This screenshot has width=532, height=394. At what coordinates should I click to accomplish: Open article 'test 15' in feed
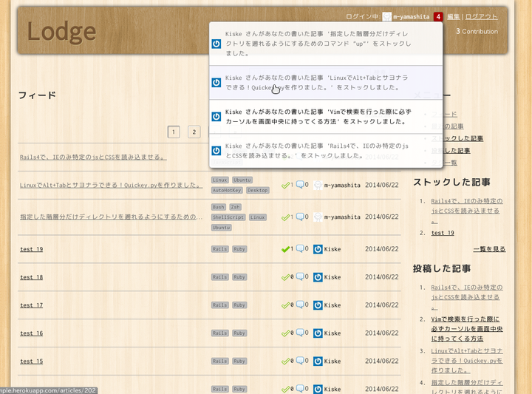[32, 361]
